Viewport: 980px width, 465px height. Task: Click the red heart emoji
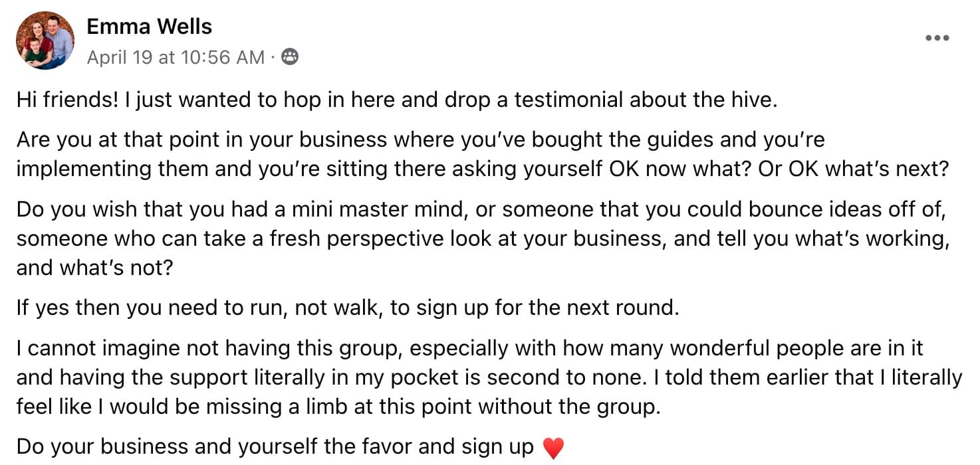(553, 448)
